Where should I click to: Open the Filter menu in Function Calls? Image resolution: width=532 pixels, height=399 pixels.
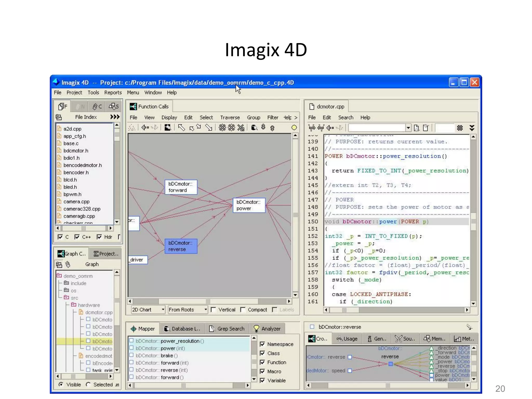272,117
